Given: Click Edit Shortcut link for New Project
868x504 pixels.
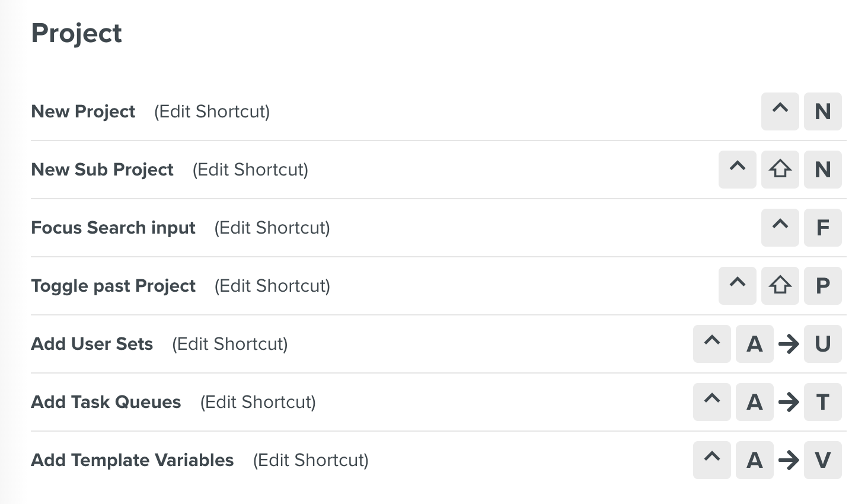Looking at the screenshot, I should click(x=212, y=111).
